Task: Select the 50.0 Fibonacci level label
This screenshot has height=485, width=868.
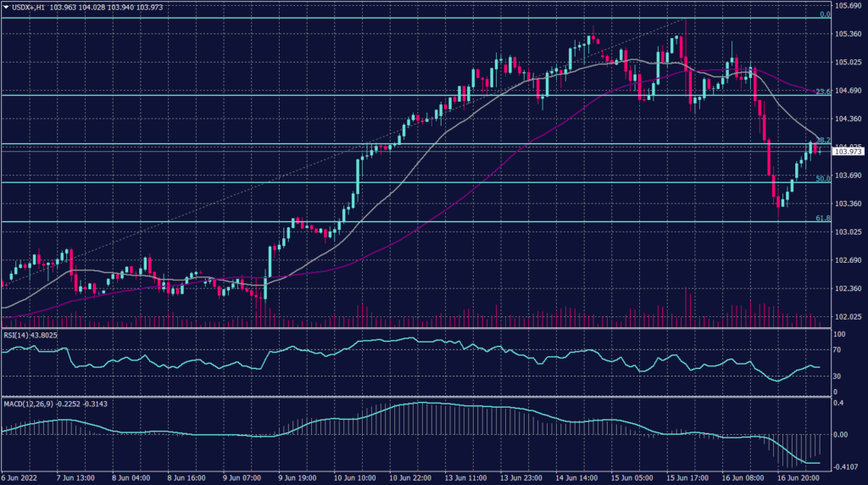Action: pyautogui.click(x=821, y=179)
